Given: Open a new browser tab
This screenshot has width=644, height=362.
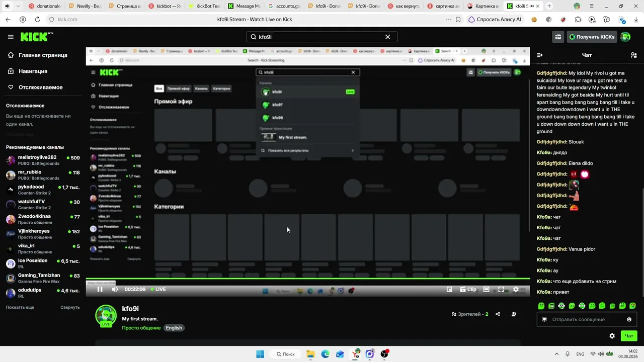Looking at the screenshot, I should (x=549, y=6).
